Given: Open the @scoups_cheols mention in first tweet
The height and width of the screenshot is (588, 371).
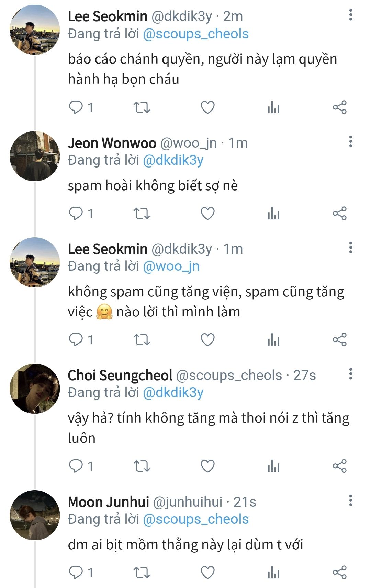Looking at the screenshot, I should [195, 34].
